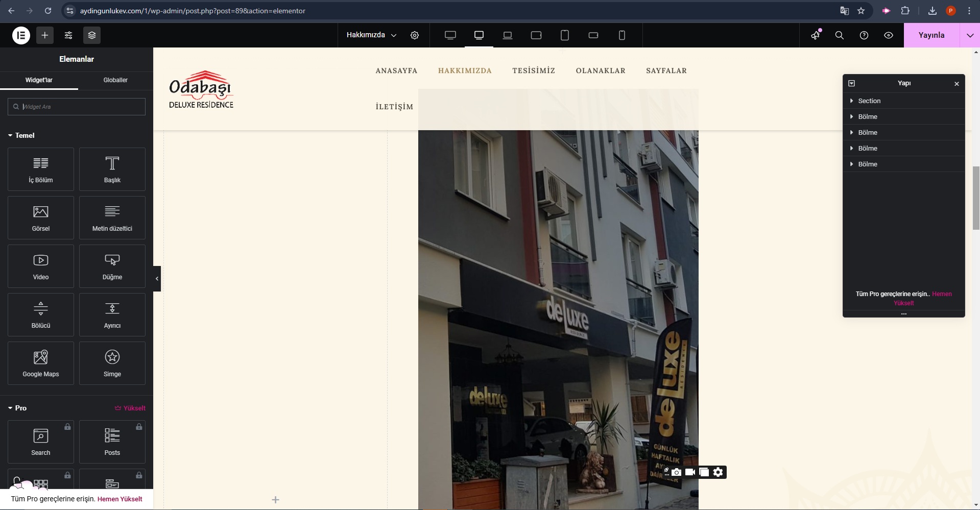Screen dimensions: 980x510
Task: Switch to the Globaller tab
Action: point(115,80)
